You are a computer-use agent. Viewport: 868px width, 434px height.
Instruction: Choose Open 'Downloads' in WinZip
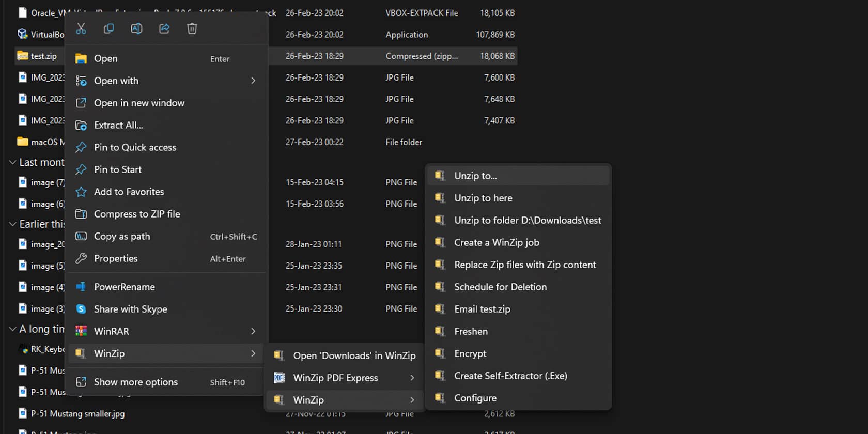345,355
